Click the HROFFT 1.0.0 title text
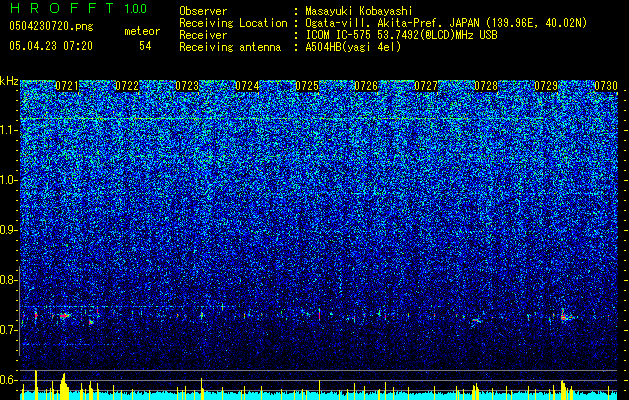This screenshot has width=629, height=400. click(78, 8)
